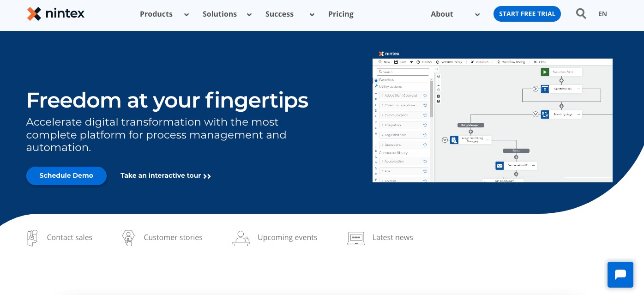The width and height of the screenshot is (644, 295).
Task: Toggle favorite star for Aha
Action: pyautogui.click(x=425, y=171)
